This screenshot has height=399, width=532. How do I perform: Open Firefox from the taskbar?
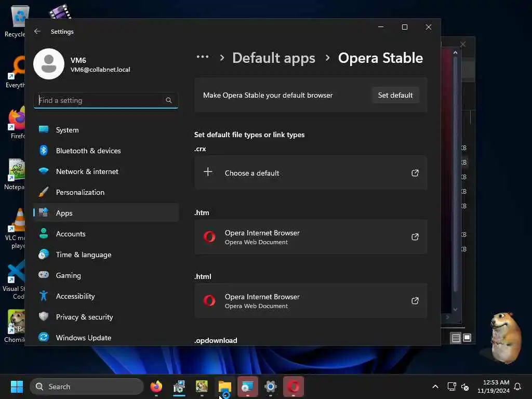tap(156, 387)
